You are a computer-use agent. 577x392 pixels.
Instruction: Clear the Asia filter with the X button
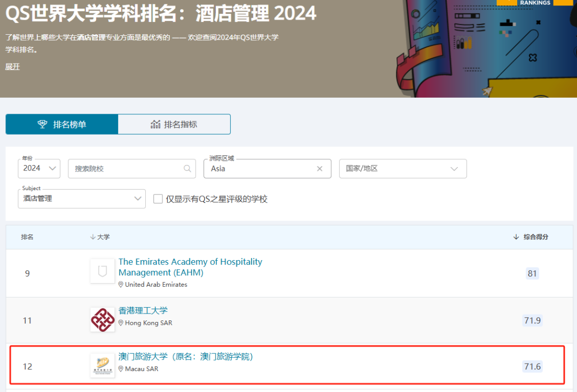coord(319,168)
